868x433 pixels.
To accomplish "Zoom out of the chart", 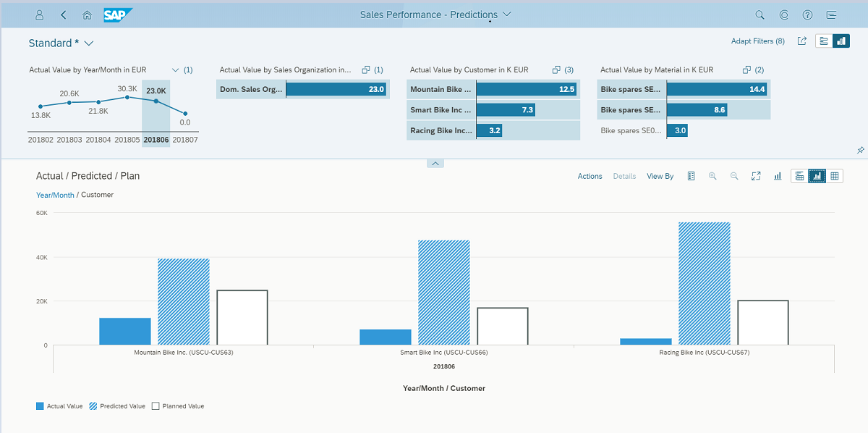I will 733,176.
